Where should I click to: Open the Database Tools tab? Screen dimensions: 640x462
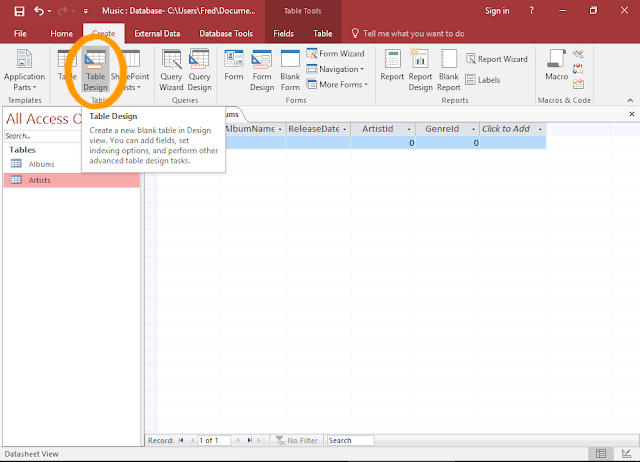click(226, 33)
